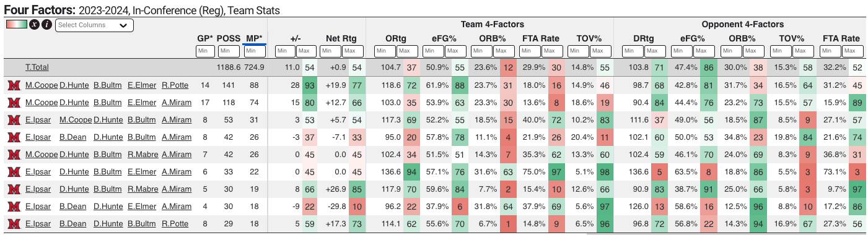Open the info icon next to X
This screenshot has height=235, width=868.
click(46, 25)
